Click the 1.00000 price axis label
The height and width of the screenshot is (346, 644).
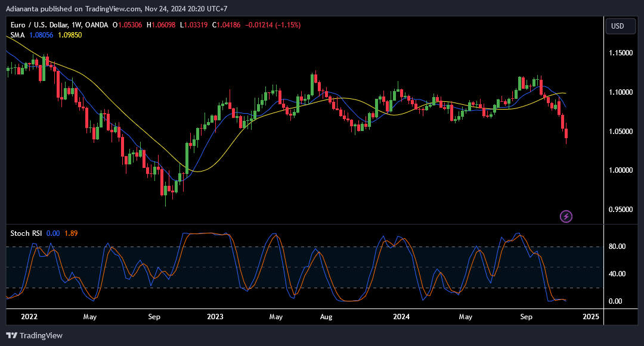621,170
